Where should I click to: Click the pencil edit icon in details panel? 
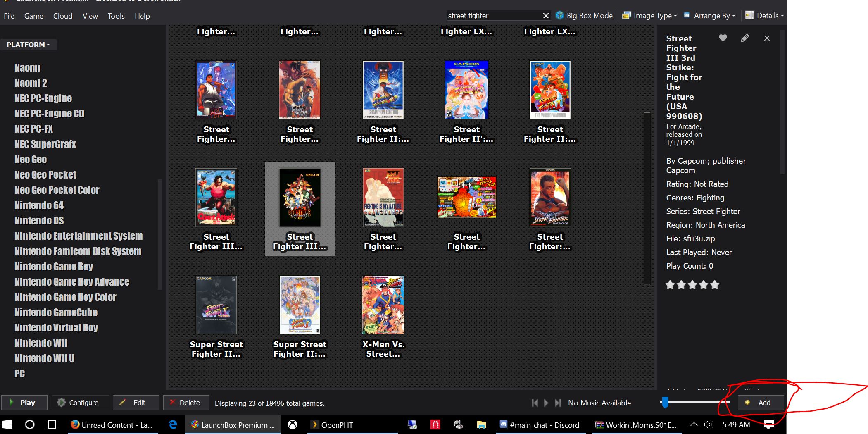pos(745,38)
